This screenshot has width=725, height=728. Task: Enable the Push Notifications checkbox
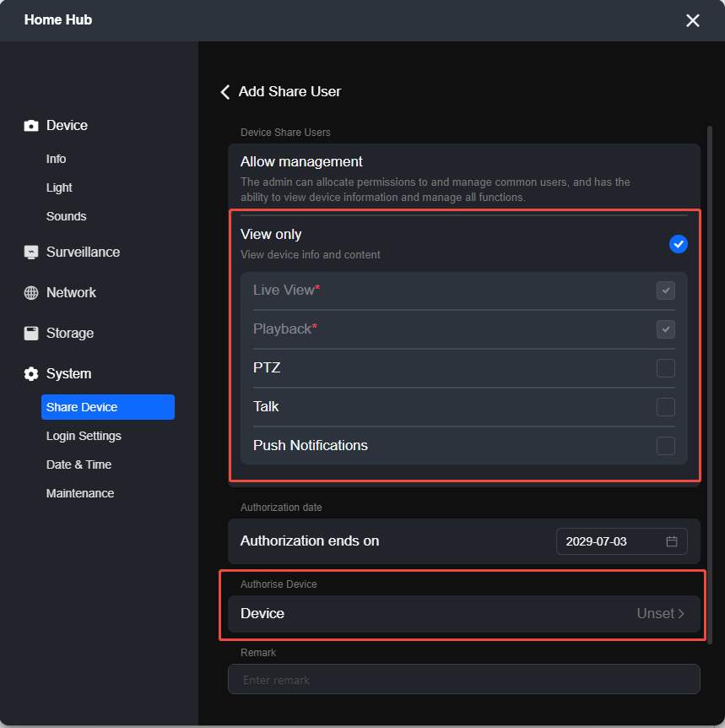(x=666, y=446)
